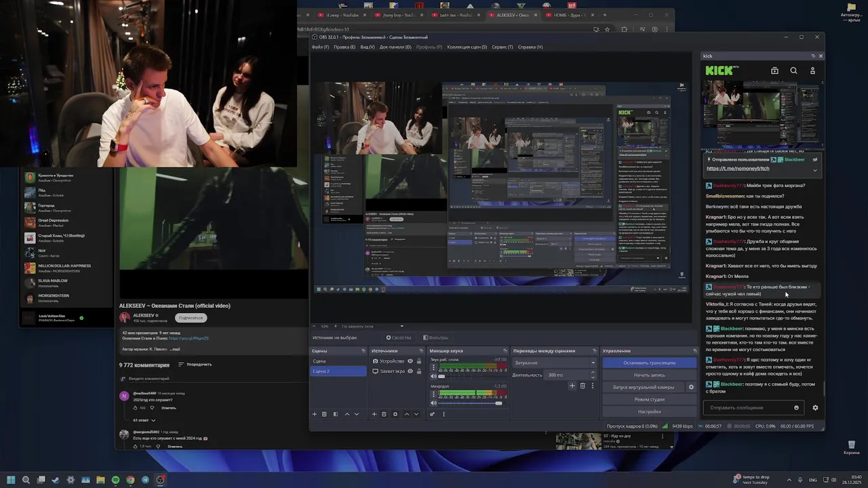Open Коллекция сцен menu in OBS
This screenshot has width=868, height=488.
(467, 47)
